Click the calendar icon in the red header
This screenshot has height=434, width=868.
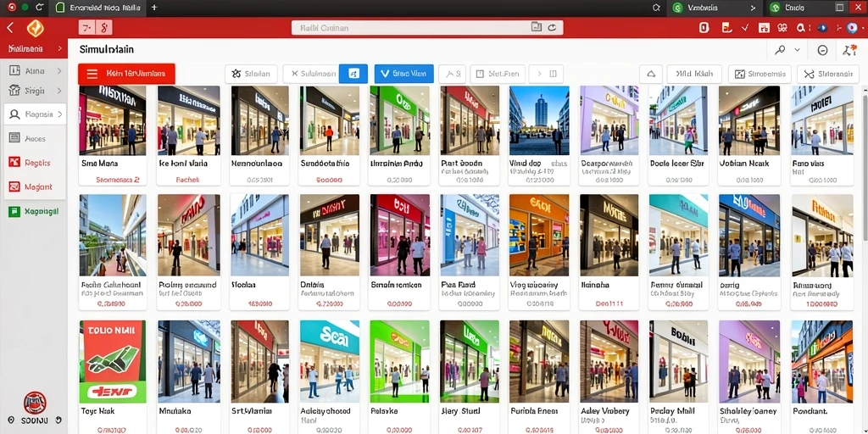pos(764,28)
